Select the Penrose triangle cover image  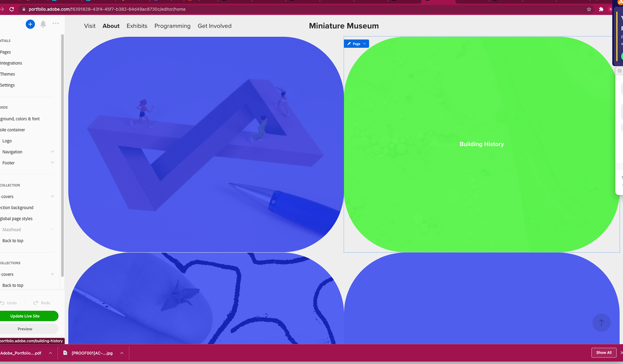point(206,144)
